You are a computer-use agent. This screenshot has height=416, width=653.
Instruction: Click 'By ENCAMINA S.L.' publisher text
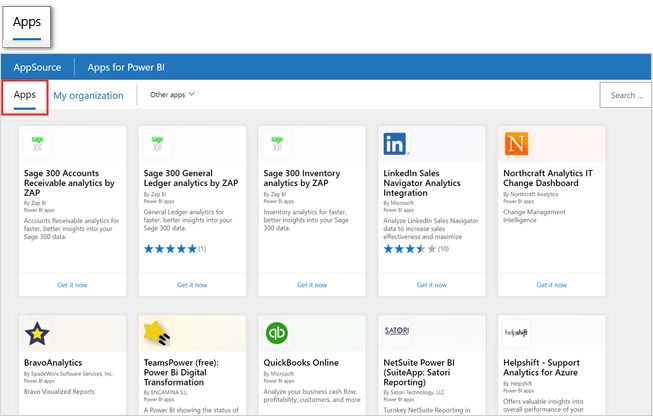[x=166, y=392]
